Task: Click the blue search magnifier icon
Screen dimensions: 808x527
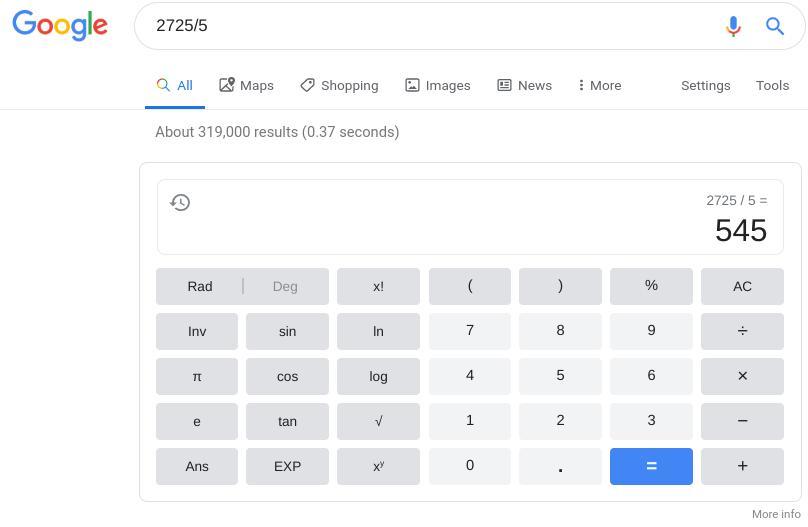Action: pyautogui.click(x=775, y=26)
